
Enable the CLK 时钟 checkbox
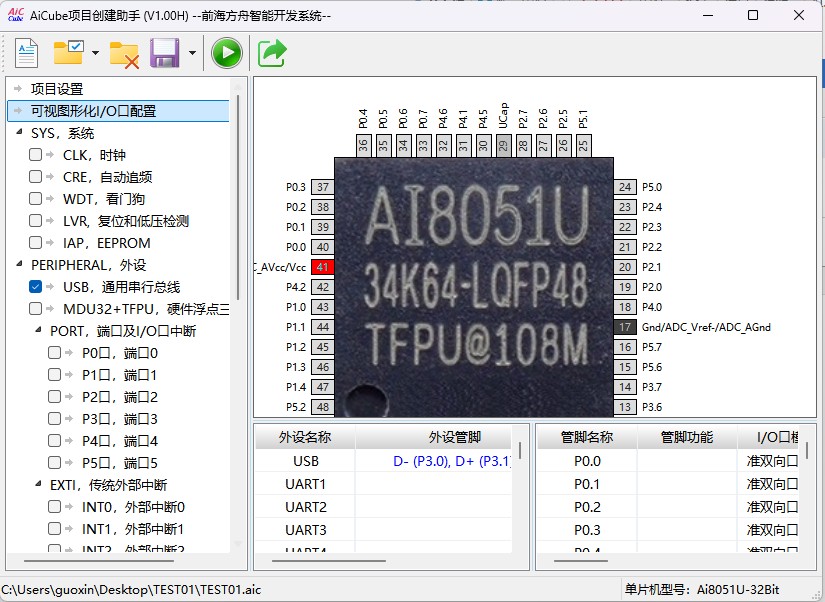[35, 155]
